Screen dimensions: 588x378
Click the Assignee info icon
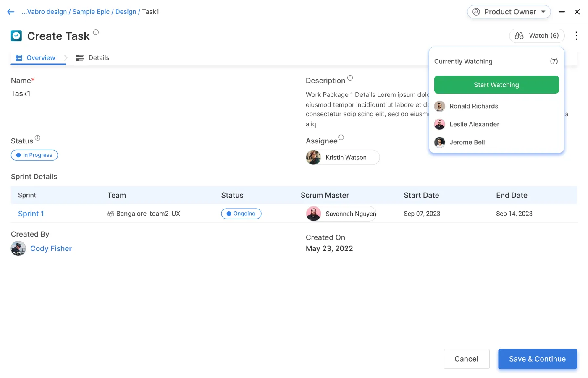coord(341,137)
